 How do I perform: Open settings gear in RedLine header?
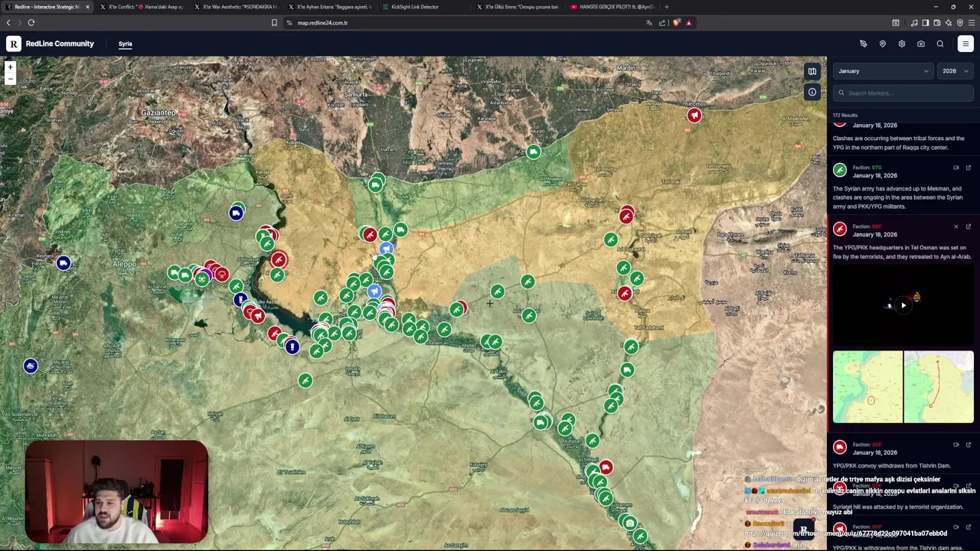click(902, 44)
